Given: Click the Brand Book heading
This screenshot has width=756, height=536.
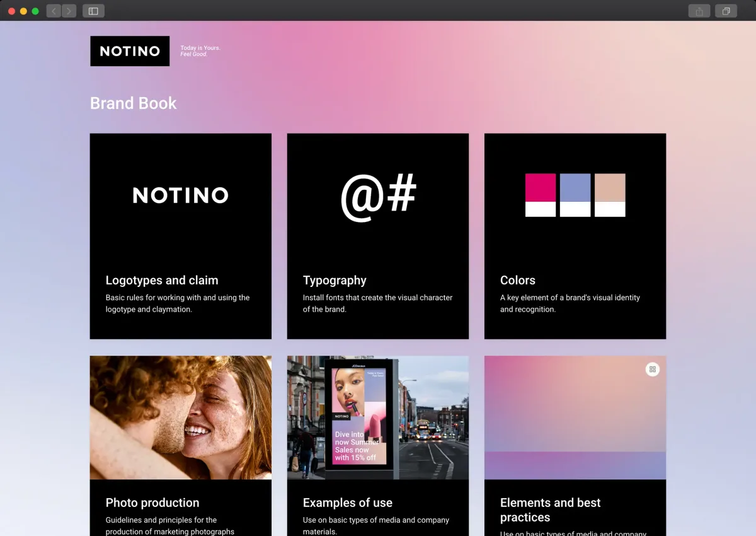Looking at the screenshot, I should (134, 103).
